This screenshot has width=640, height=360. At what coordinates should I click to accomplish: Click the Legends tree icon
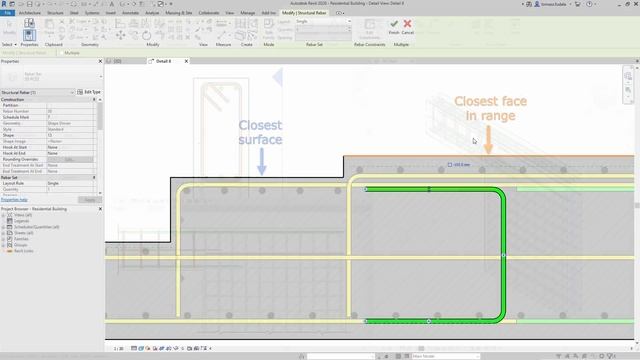(x=10, y=221)
